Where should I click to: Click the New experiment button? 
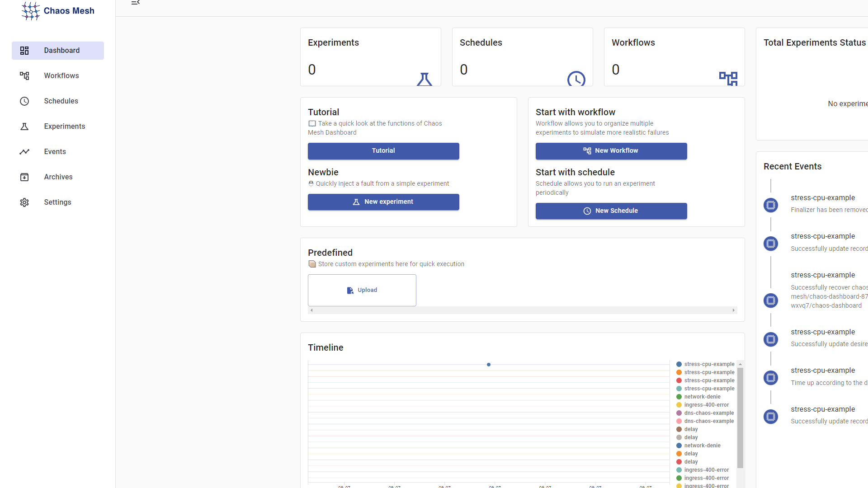pyautogui.click(x=383, y=202)
